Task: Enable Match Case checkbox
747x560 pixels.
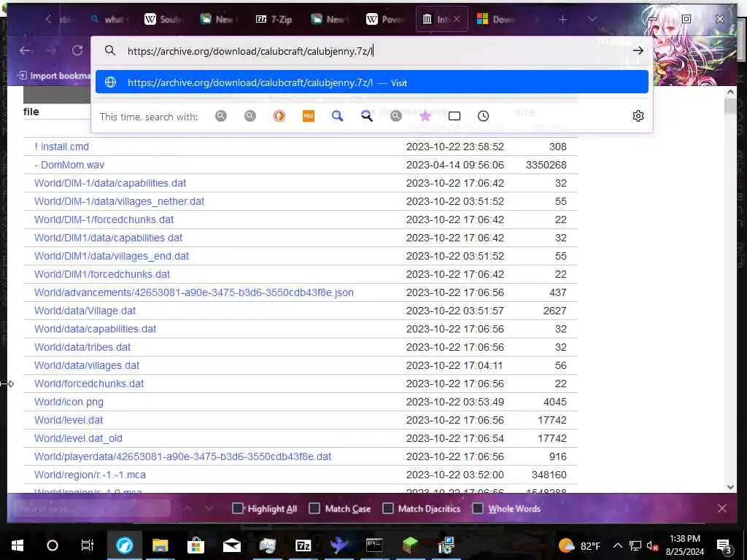Action: point(314,508)
